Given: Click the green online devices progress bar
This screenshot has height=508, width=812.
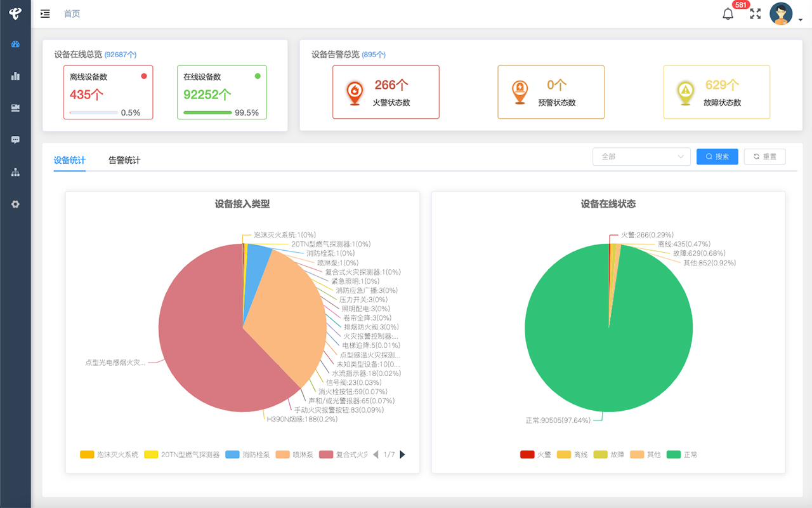Looking at the screenshot, I should pos(207,113).
